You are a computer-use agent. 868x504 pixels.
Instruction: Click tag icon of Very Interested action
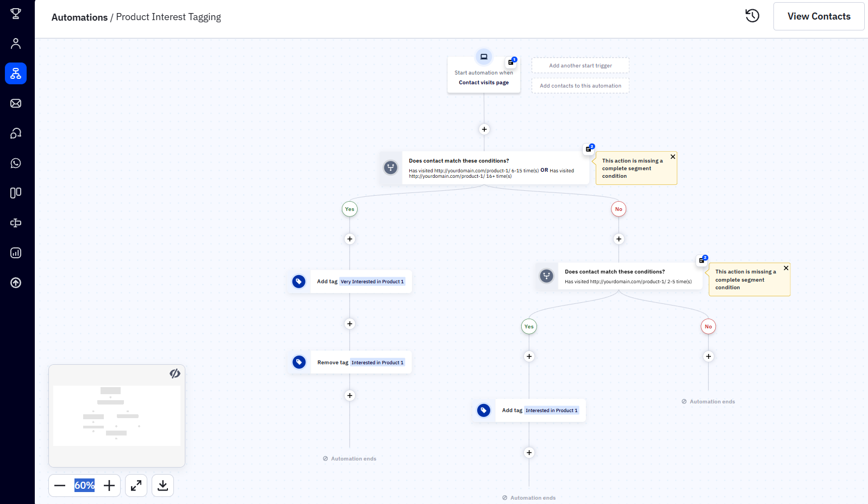pos(298,281)
